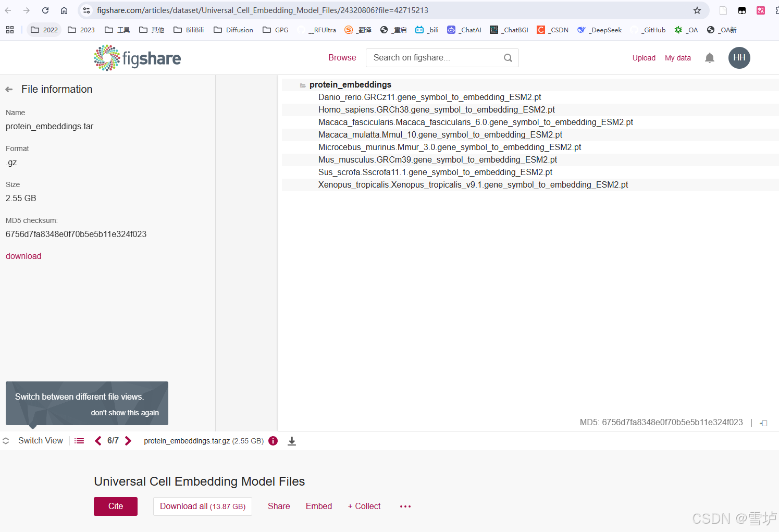Dismiss tooltip with don't show this again
Image resolution: width=779 pixels, height=532 pixels.
125,413
